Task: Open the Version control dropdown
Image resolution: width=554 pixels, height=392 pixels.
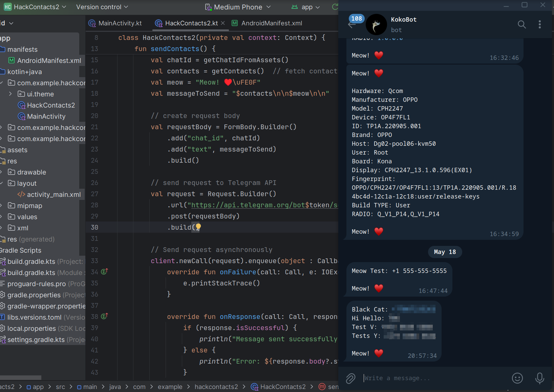Action: tap(102, 7)
